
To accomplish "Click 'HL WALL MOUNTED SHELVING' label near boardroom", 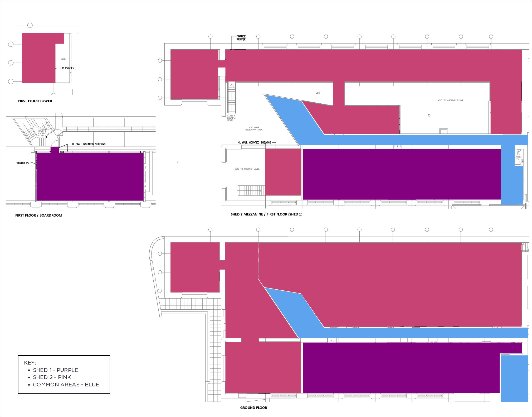I will (89, 144).
